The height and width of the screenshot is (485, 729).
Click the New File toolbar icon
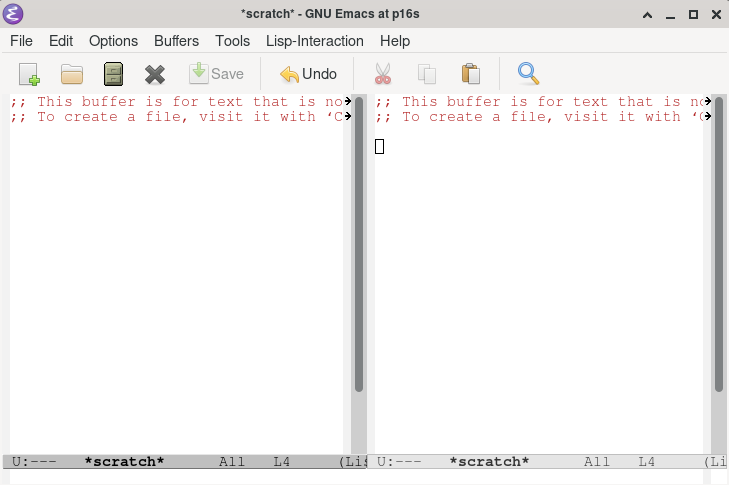pyautogui.click(x=29, y=74)
